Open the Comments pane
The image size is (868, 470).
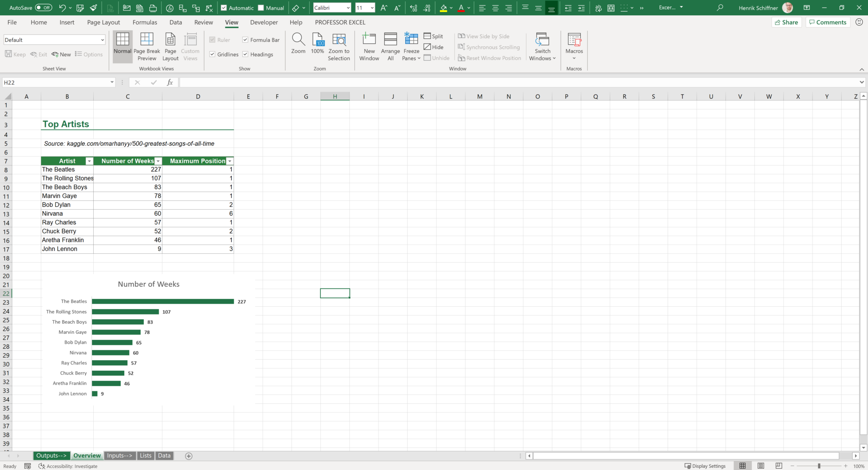click(827, 22)
